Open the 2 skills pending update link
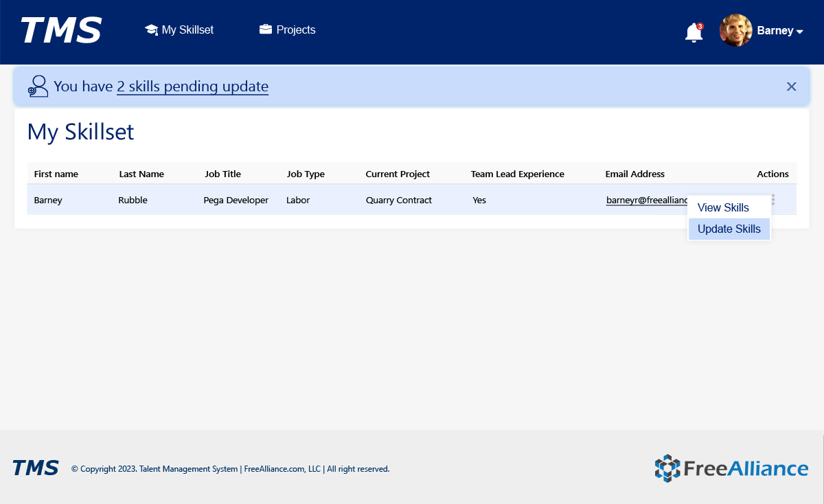 [192, 87]
